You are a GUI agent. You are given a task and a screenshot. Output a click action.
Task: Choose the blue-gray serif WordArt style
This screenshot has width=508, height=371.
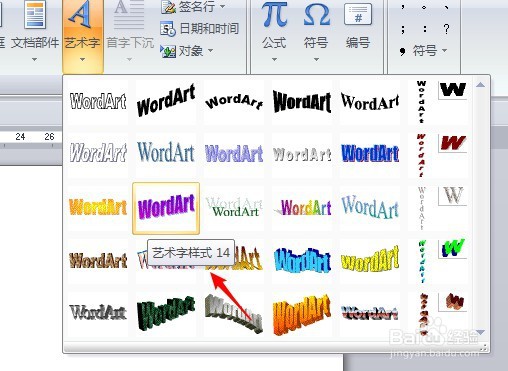[166, 154]
